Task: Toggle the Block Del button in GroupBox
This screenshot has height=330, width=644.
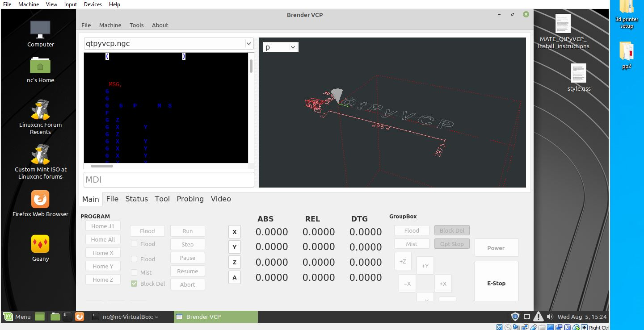Action: 452,230
